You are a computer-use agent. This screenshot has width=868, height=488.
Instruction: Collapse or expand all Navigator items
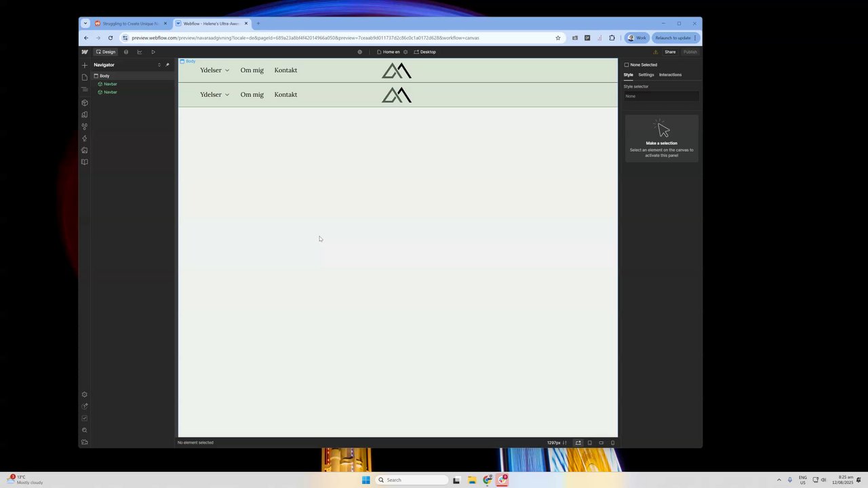click(x=159, y=65)
